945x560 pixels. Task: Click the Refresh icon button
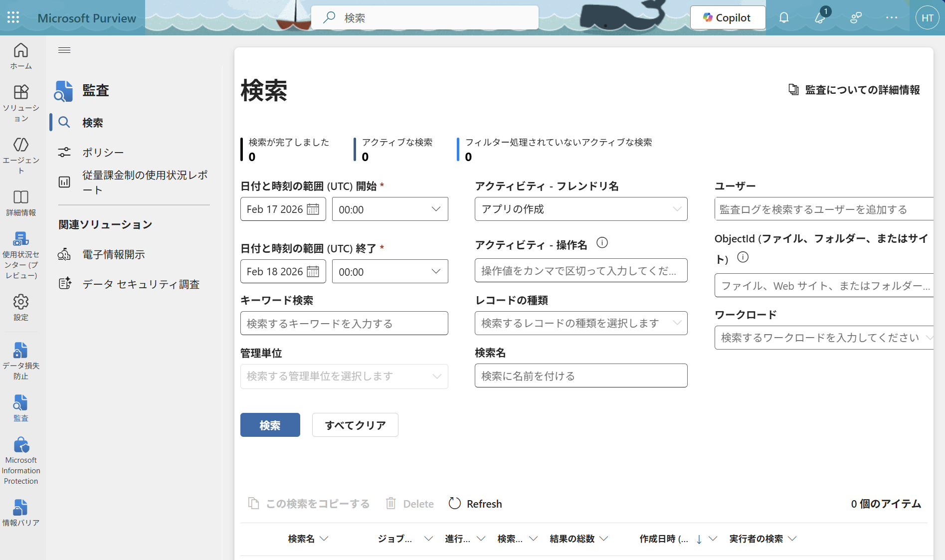click(x=454, y=504)
